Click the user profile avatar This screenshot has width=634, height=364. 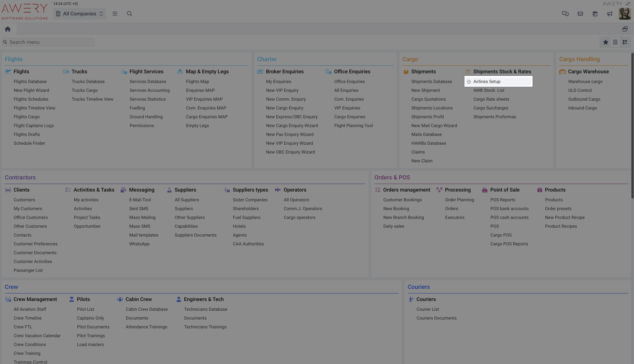coord(624,14)
